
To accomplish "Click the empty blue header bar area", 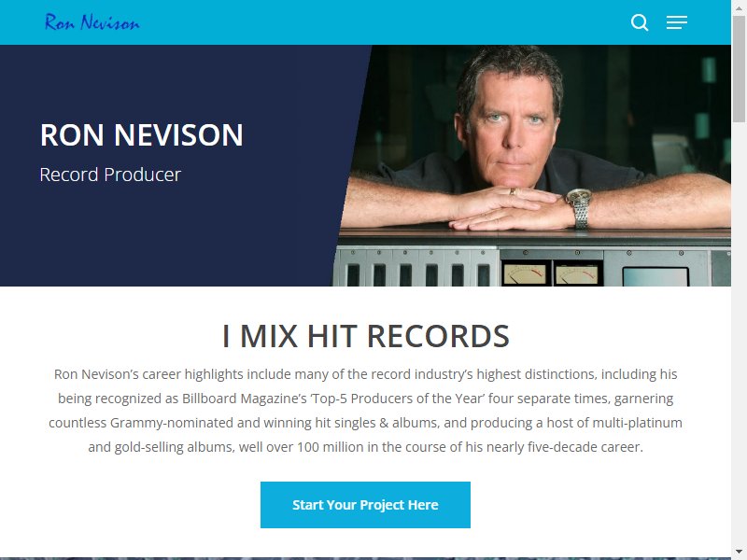I will (381, 22).
